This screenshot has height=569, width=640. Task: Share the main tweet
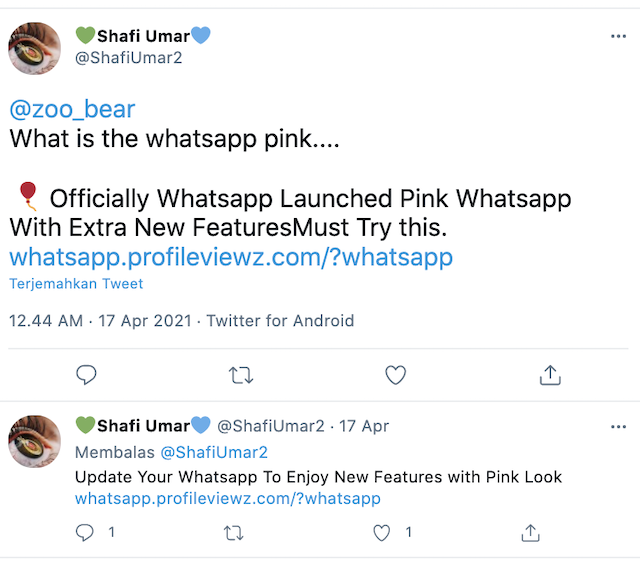pyautogui.click(x=549, y=375)
